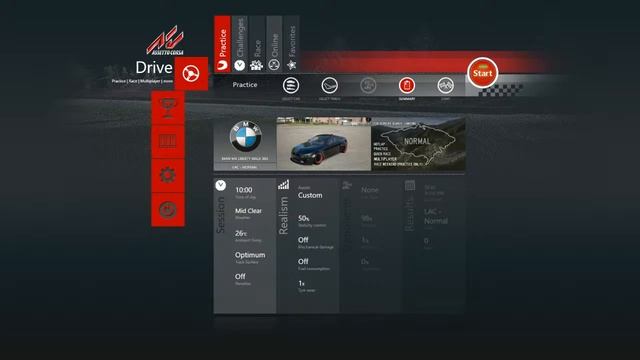Screen dimensions: 640x360
Task: Switch to the Challenges tab
Action: pos(240,44)
